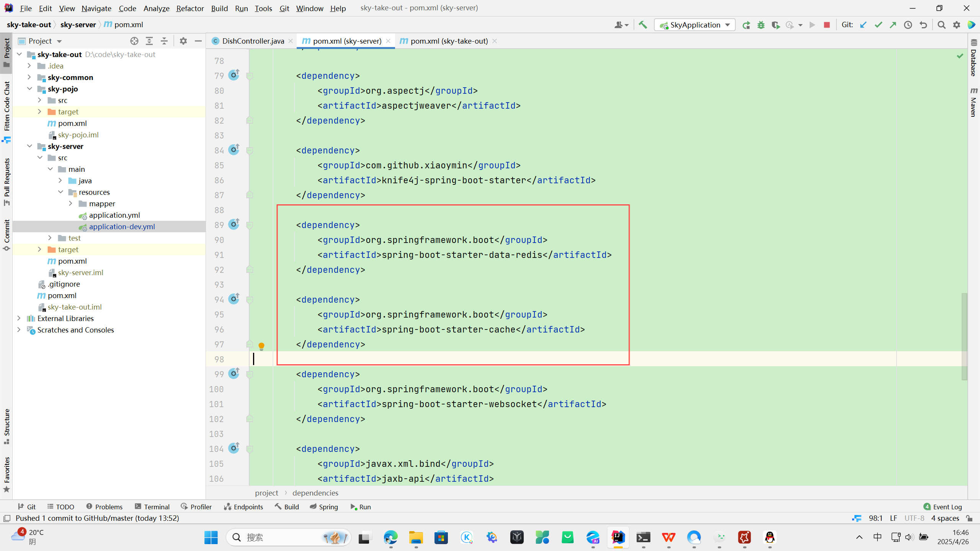This screenshot has width=980, height=551.
Task: Toggle the Structure side panel
Action: [x=7, y=426]
